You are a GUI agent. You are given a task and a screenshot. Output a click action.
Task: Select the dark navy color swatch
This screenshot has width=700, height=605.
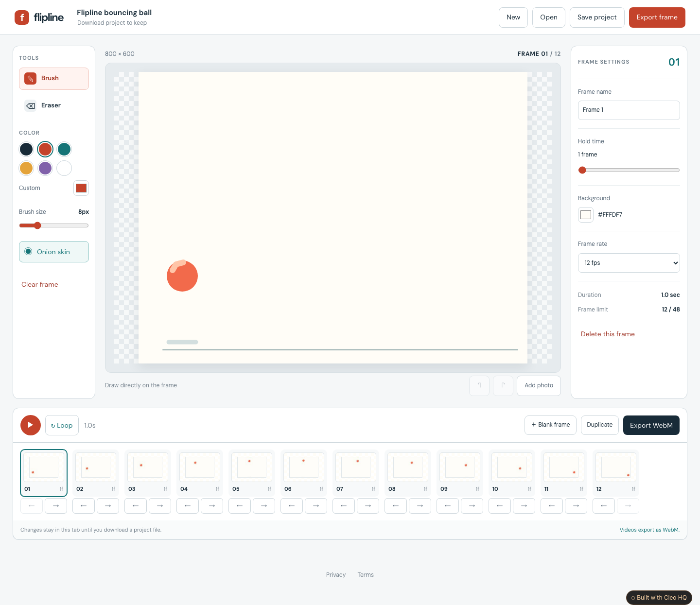click(x=26, y=149)
